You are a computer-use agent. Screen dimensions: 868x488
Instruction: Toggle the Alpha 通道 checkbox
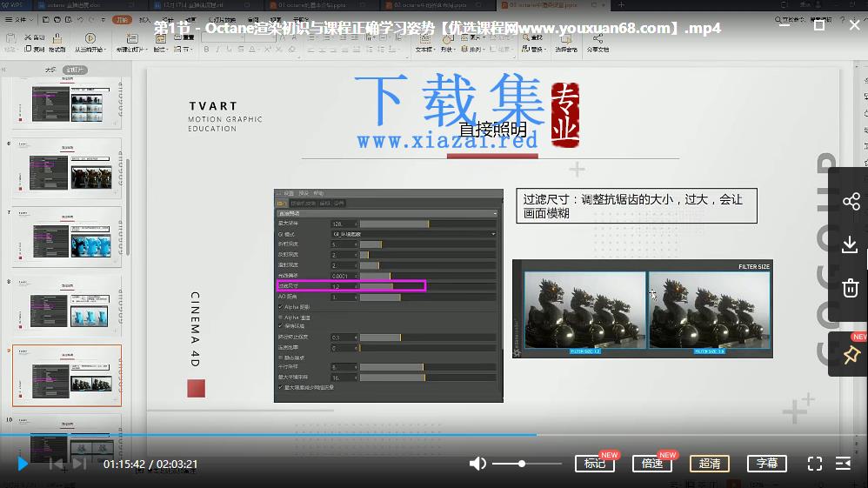point(280,318)
